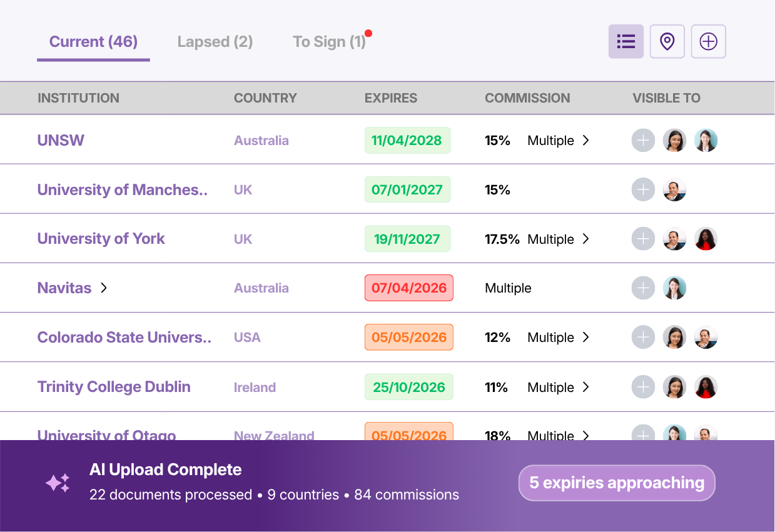Switch to the Lapsed tab

point(215,41)
